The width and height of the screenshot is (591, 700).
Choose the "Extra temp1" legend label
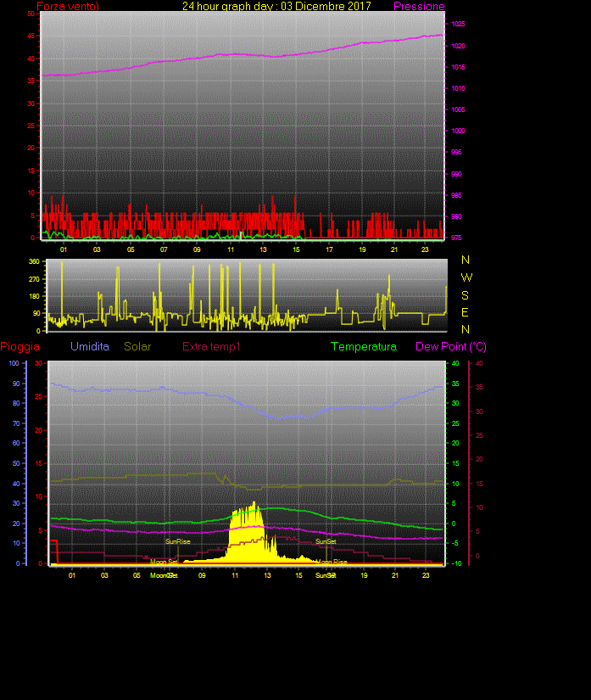click(x=212, y=347)
